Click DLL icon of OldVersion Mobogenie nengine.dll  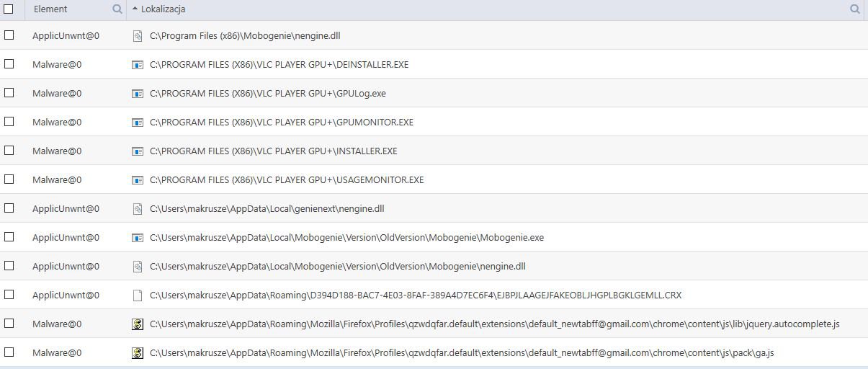(x=138, y=267)
